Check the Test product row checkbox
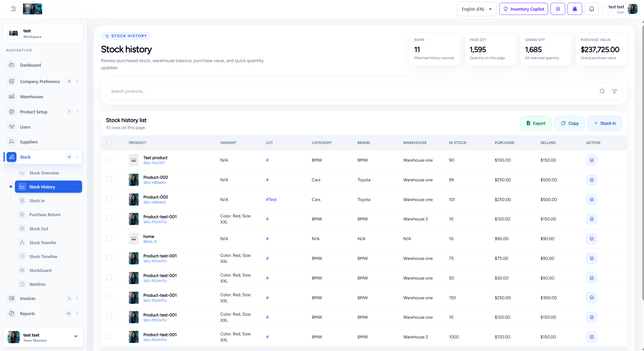The image size is (644, 351). tap(109, 159)
